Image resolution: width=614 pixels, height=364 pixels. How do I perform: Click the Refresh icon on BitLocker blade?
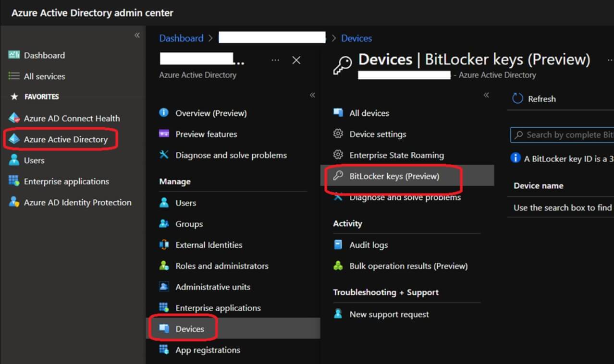[518, 98]
